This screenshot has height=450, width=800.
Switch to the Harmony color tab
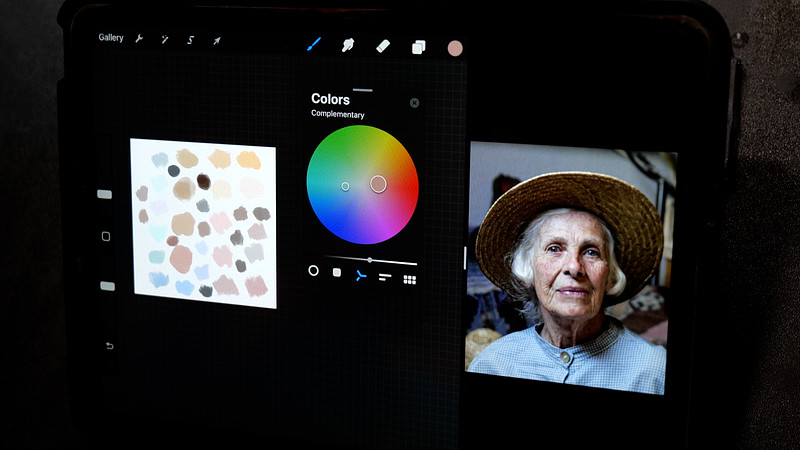coord(361,275)
